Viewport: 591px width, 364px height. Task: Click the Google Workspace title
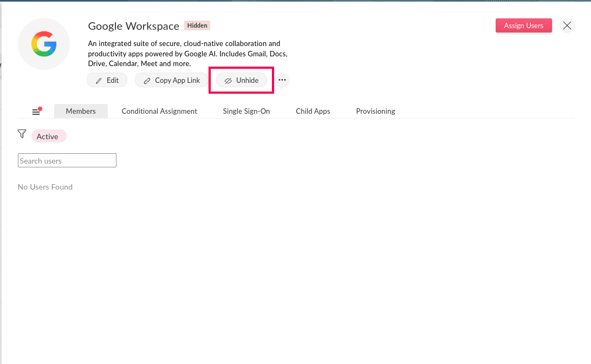pyautogui.click(x=133, y=26)
